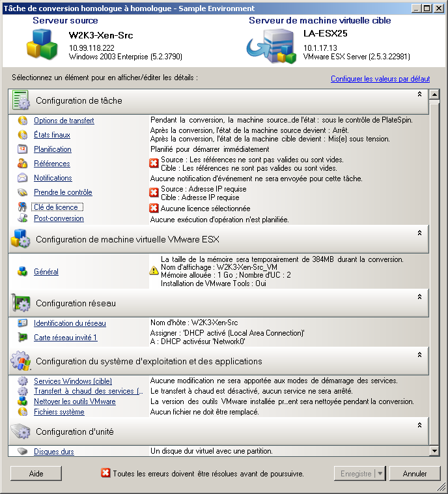Collapse the système d'exploitation et applications section
Viewport: 448px width, 494px height.
[419, 355]
